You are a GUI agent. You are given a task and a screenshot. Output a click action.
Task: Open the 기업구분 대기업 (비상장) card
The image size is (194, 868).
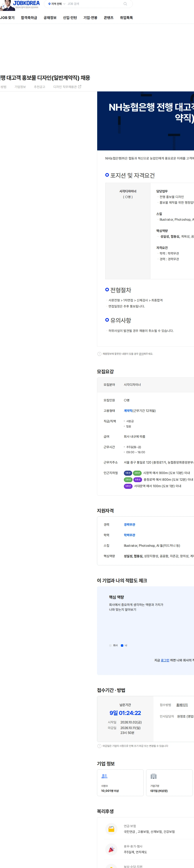169,783
